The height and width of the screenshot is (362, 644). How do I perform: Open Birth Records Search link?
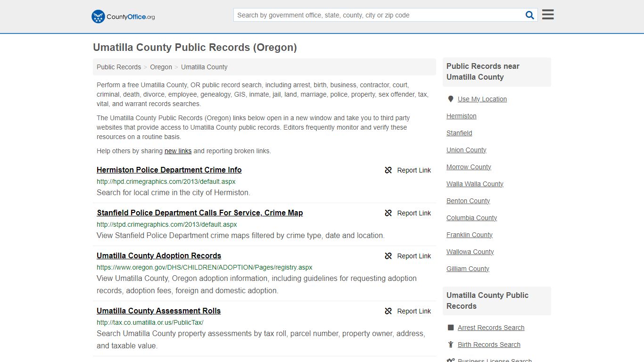[x=489, y=345]
